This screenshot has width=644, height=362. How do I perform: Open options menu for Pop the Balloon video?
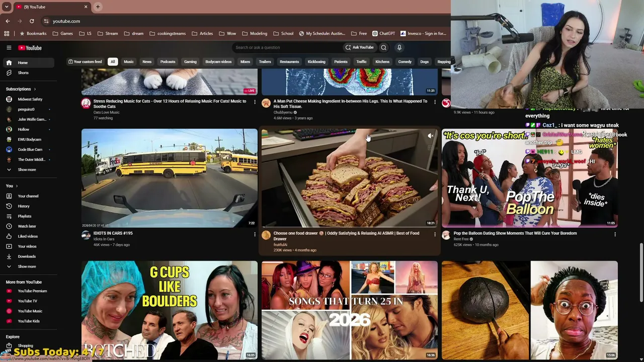[x=615, y=234]
